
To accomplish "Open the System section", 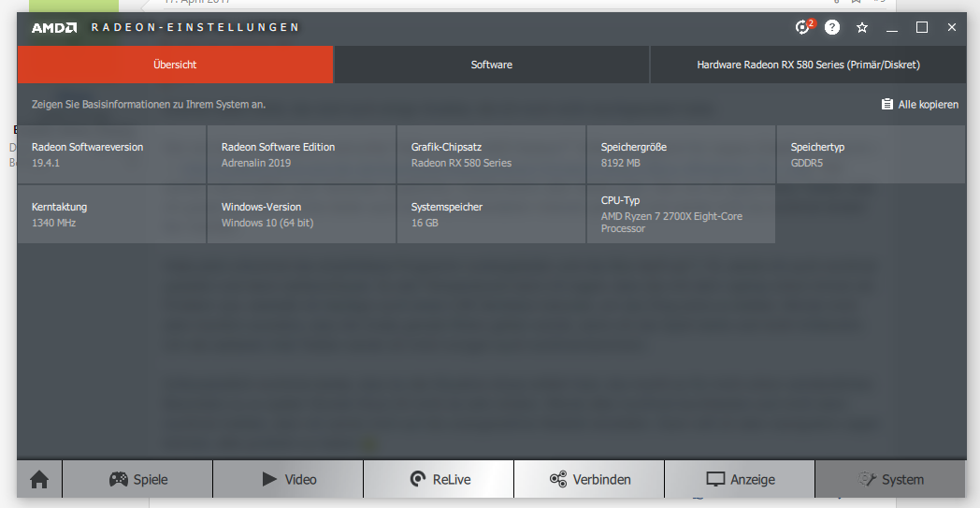I will click(890, 479).
